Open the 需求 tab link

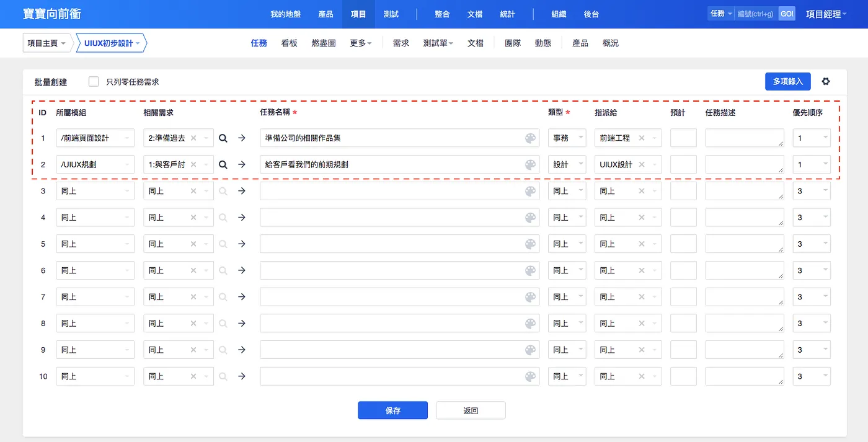(401, 43)
